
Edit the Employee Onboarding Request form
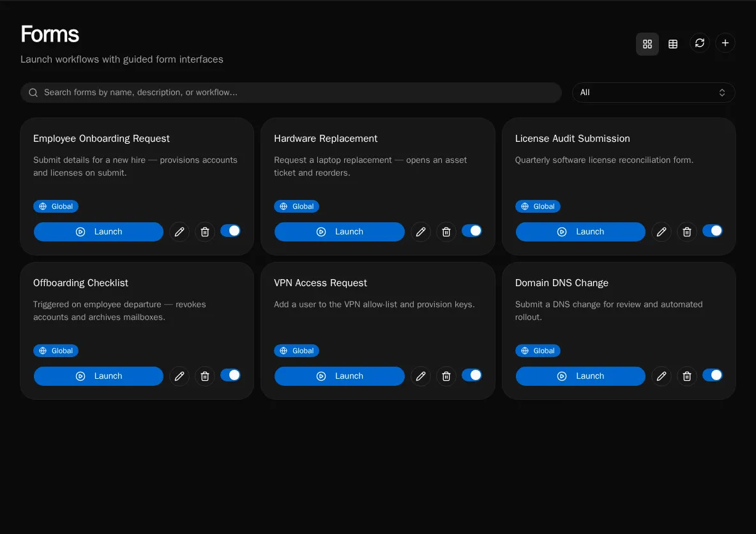(179, 232)
